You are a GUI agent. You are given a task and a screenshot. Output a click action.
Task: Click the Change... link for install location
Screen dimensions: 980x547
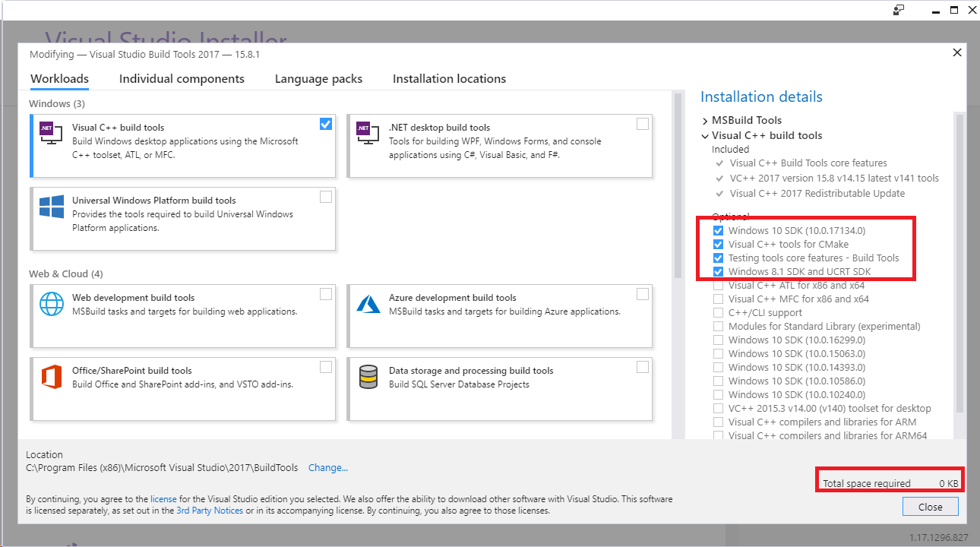[x=327, y=467]
